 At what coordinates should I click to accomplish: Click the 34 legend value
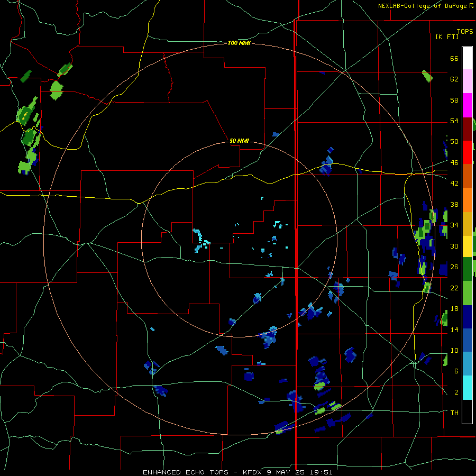(454, 225)
